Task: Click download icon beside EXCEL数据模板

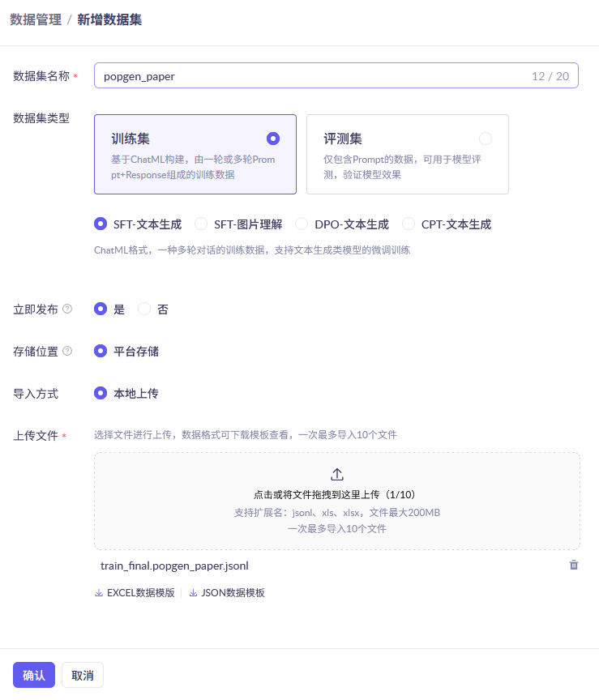Action: coord(99,593)
